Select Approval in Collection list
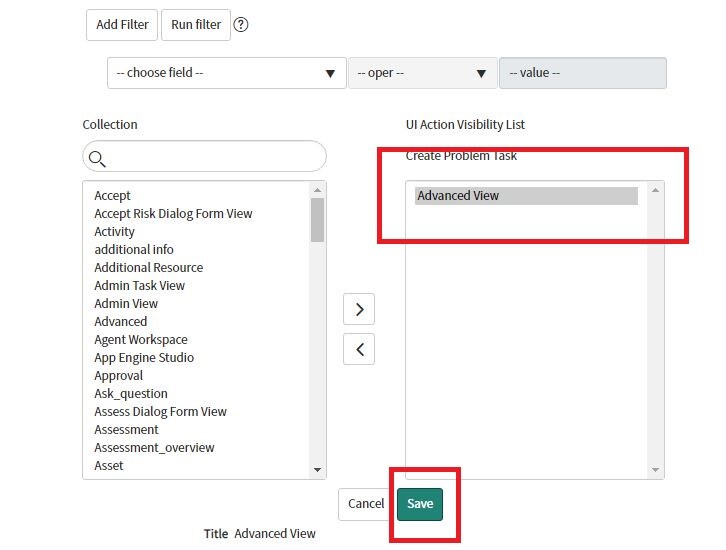The height and width of the screenshot is (550, 726). coord(119,375)
